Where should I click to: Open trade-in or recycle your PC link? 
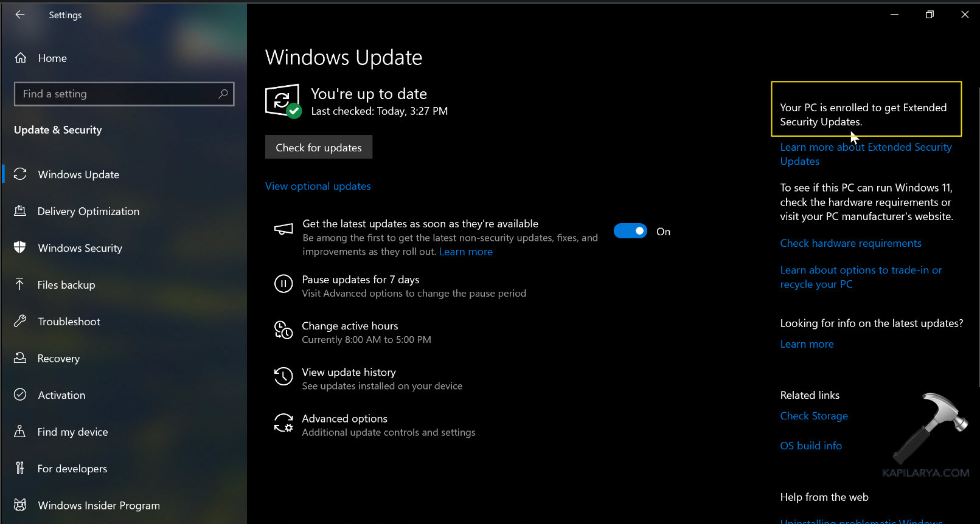coord(861,277)
